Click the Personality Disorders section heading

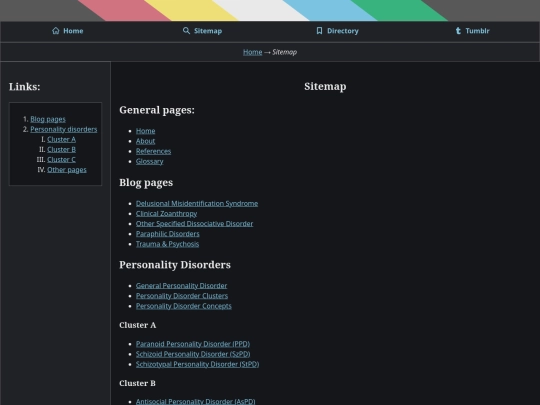[x=175, y=264]
